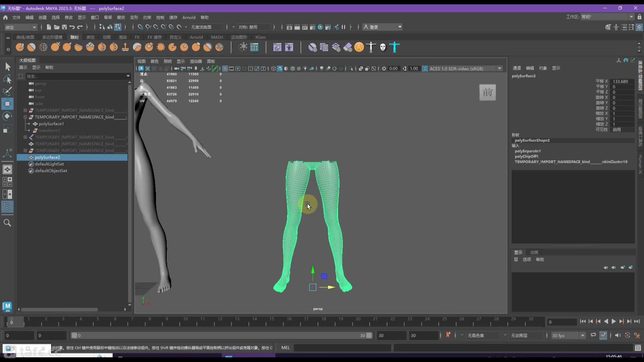Toggle the color management button in viewport
644x362 pixels.
coord(425,68)
